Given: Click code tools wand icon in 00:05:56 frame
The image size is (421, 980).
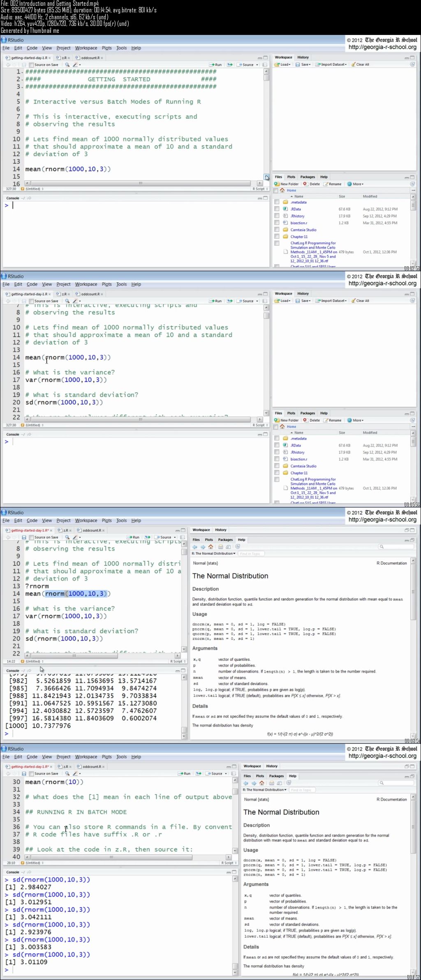Looking at the screenshot, I should [x=76, y=301].
